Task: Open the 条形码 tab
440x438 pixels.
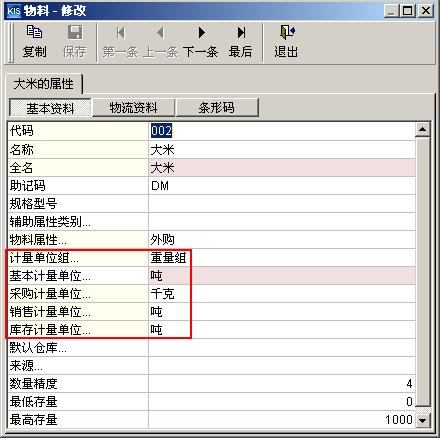Action: tap(217, 107)
